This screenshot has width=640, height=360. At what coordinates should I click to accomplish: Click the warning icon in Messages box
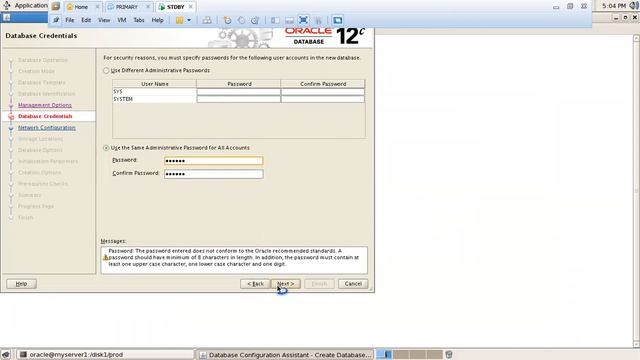click(105, 258)
